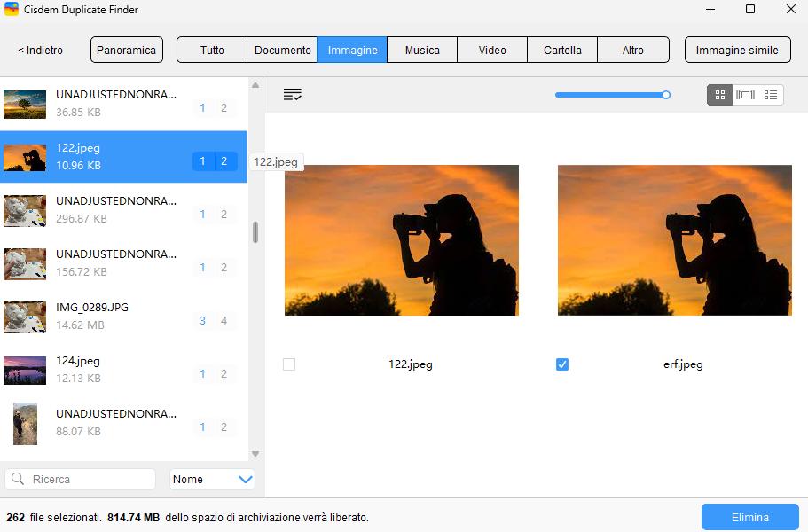808x532 pixels.
Task: Open the search magnifier icon
Action: 16,479
